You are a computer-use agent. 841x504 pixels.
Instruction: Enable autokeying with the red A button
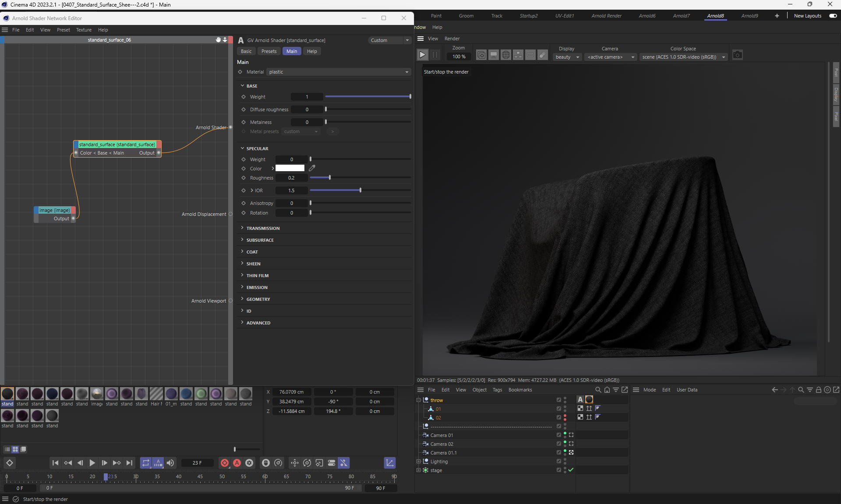point(237,463)
